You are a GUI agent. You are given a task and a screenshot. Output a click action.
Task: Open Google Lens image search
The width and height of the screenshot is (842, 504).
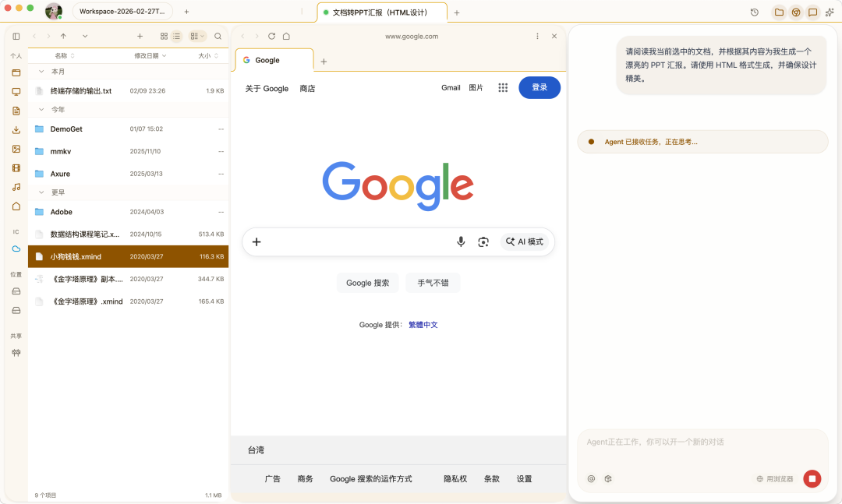click(x=483, y=242)
